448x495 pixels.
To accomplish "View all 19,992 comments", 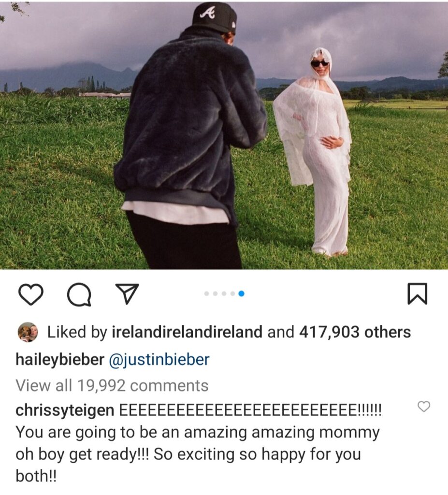I will point(112,385).
